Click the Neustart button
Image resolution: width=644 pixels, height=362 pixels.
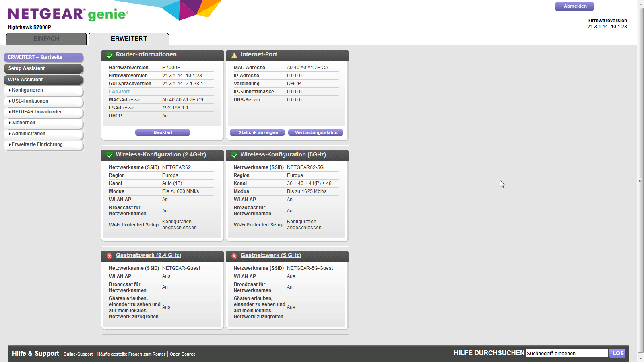point(163,132)
